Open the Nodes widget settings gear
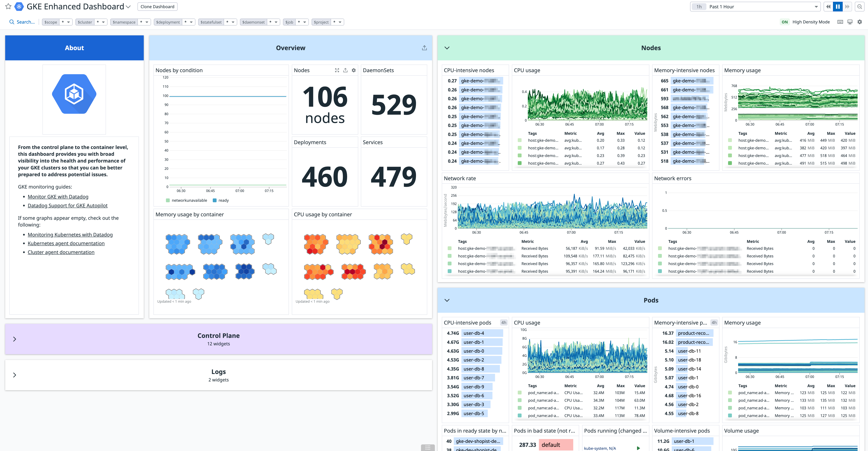 [354, 70]
